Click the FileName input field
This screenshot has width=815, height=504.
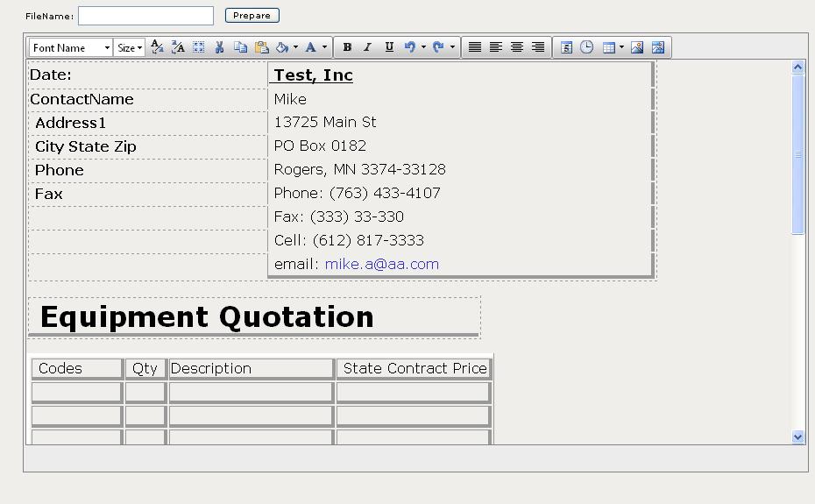[x=145, y=16]
